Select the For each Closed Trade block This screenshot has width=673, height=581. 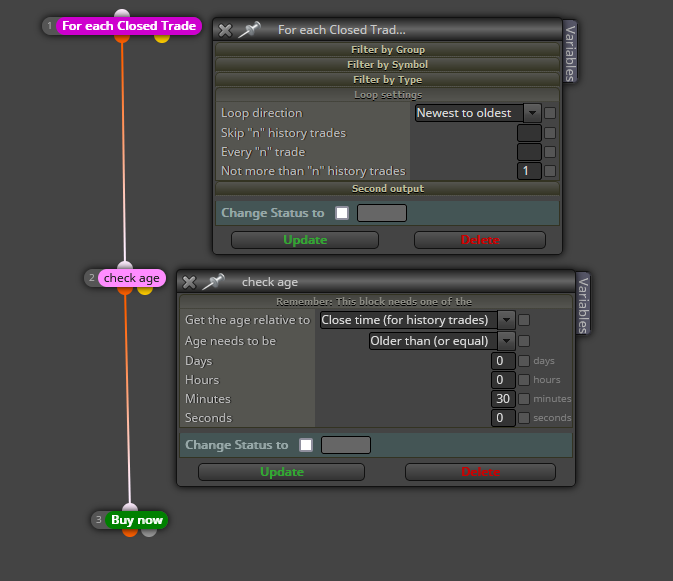(x=129, y=26)
